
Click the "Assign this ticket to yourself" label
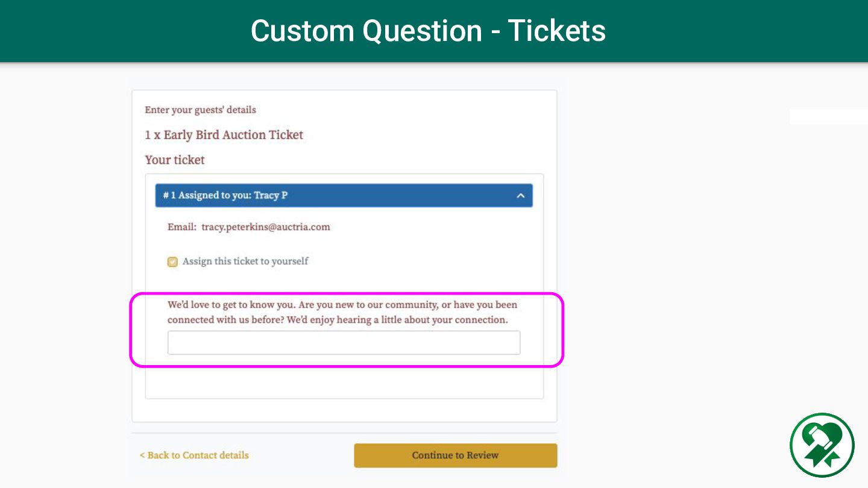coord(245,261)
